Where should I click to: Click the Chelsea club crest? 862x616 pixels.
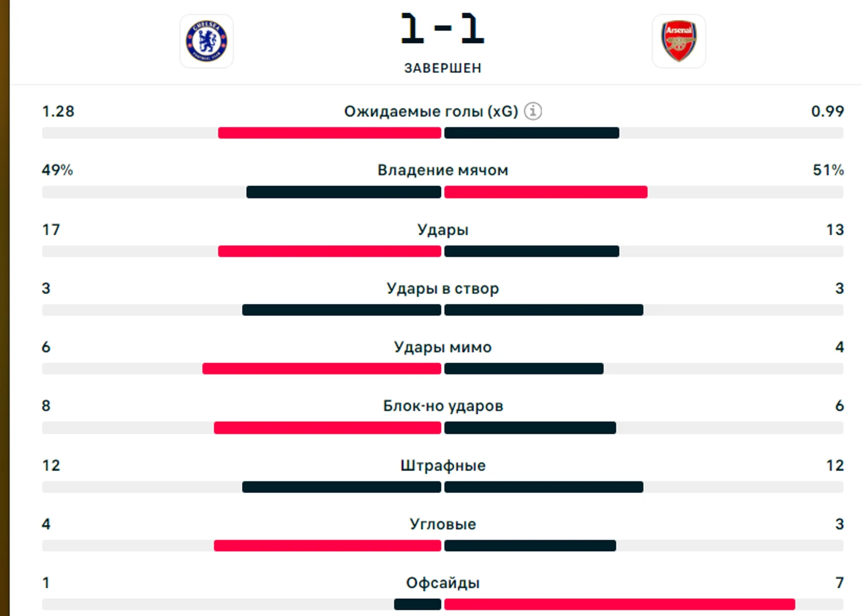[207, 41]
